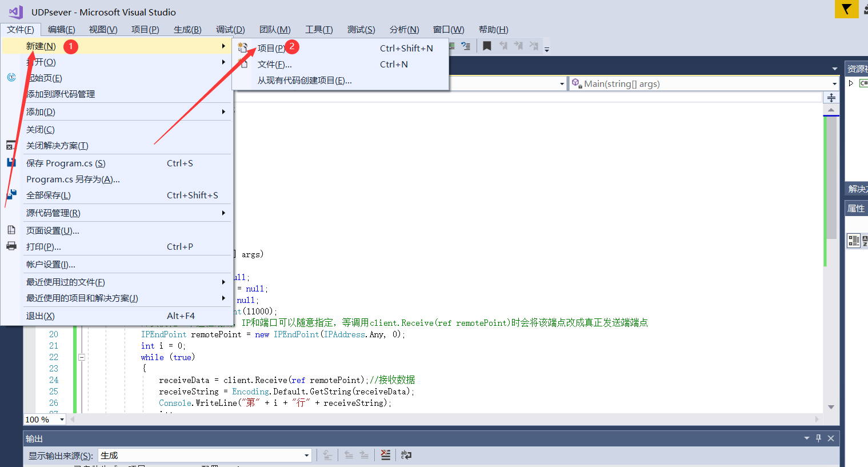Click the editor vertical scrollbar down arrow
868x467 pixels.
tap(831, 407)
